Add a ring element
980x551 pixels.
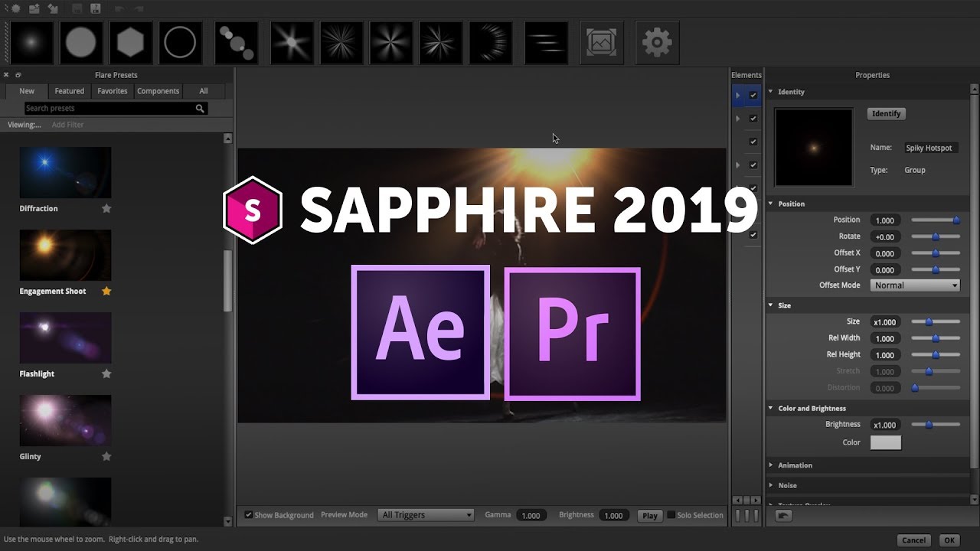click(181, 42)
